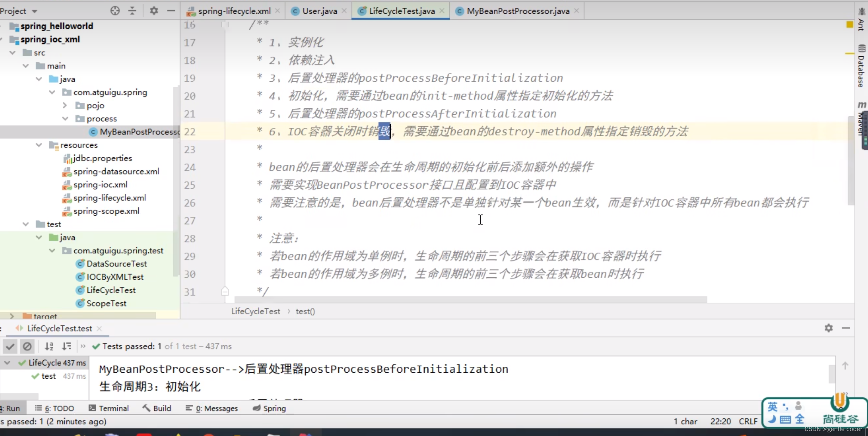
Task: Open the Project view dropdown
Action: point(35,11)
